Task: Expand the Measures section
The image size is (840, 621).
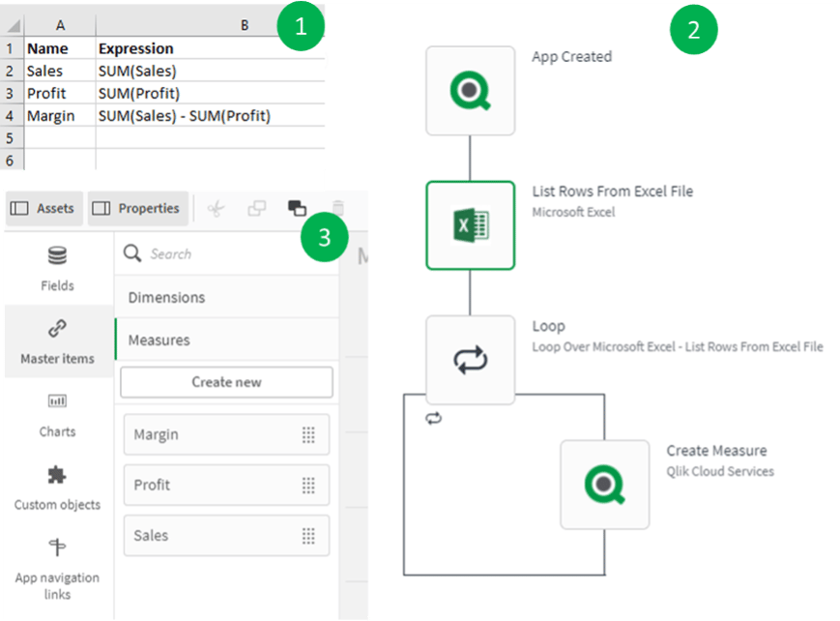Action: pos(227,340)
